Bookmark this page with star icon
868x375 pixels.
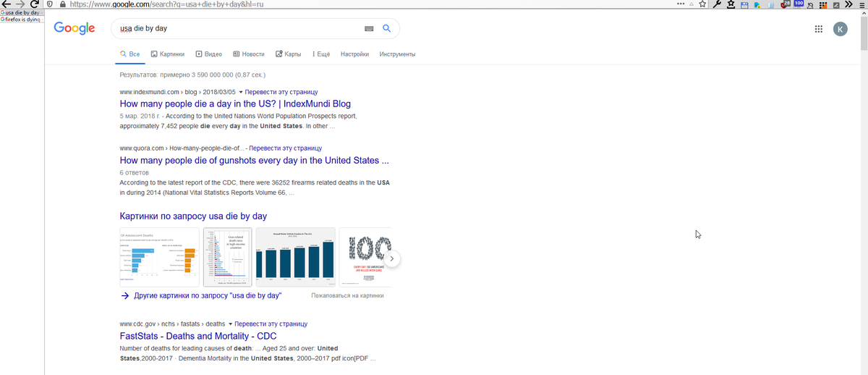702,4
